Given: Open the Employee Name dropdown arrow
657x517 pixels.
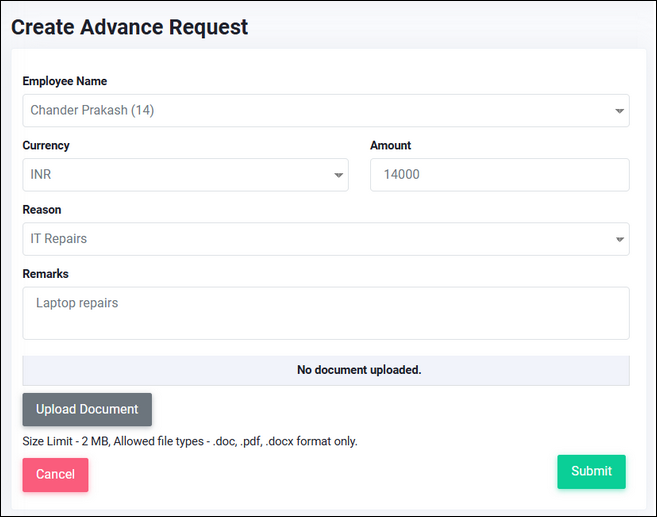Looking at the screenshot, I should click(619, 111).
